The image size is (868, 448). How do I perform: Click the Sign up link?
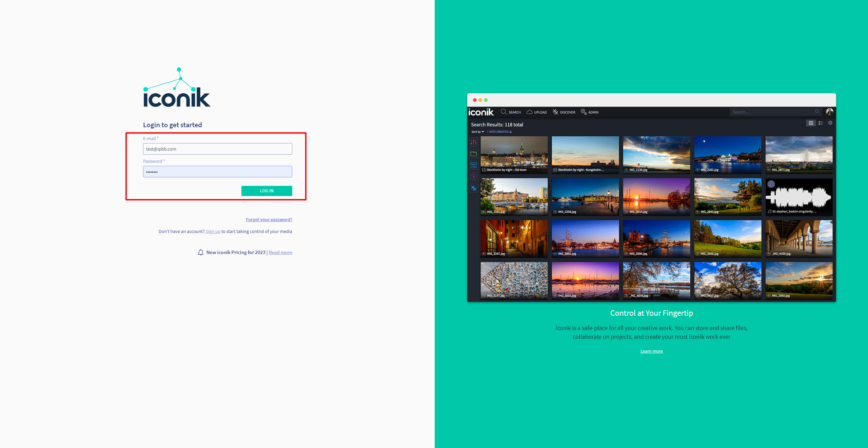pos(213,232)
